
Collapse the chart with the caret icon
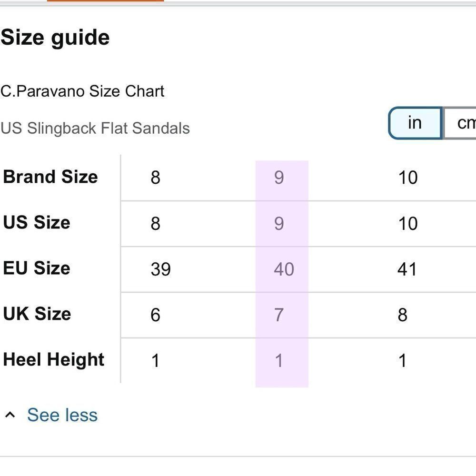point(10,415)
